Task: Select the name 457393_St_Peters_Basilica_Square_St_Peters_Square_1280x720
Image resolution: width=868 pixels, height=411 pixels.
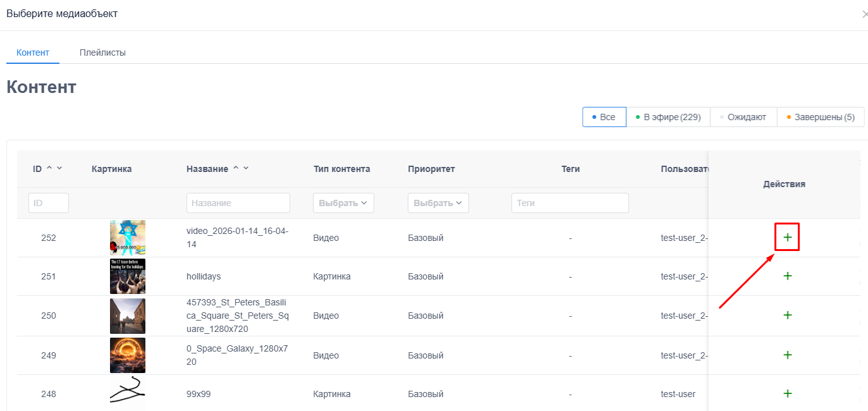Action: (x=238, y=316)
